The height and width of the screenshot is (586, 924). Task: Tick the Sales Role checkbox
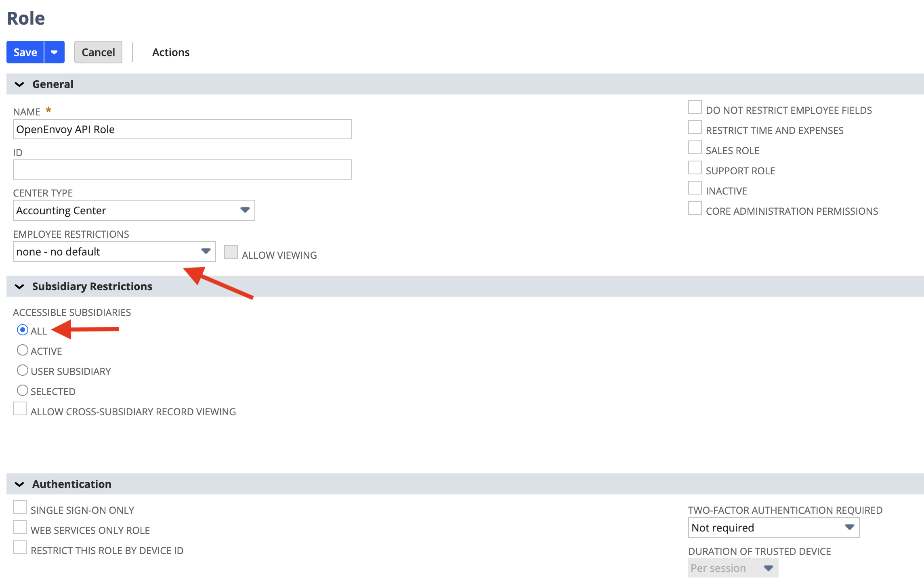pyautogui.click(x=695, y=148)
